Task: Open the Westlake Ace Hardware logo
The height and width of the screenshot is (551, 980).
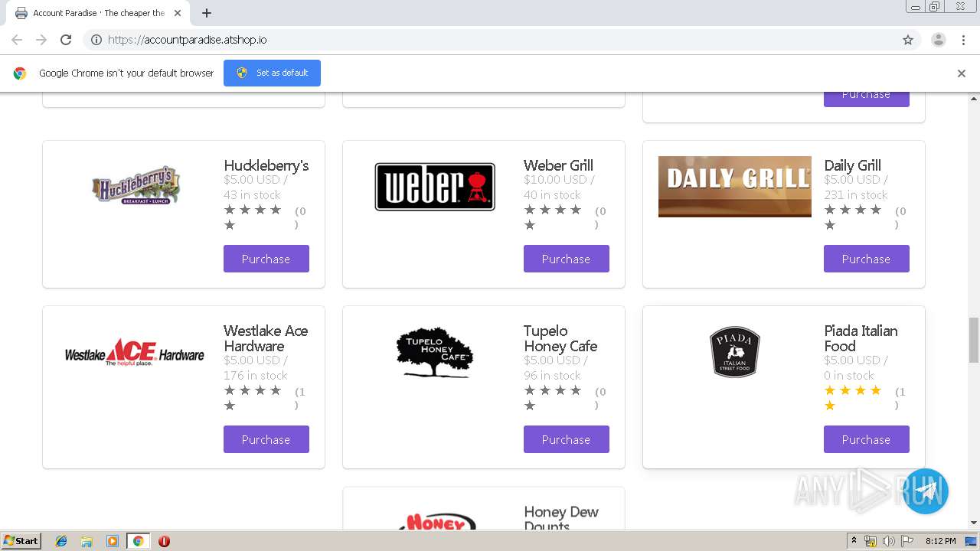Action: coord(135,353)
